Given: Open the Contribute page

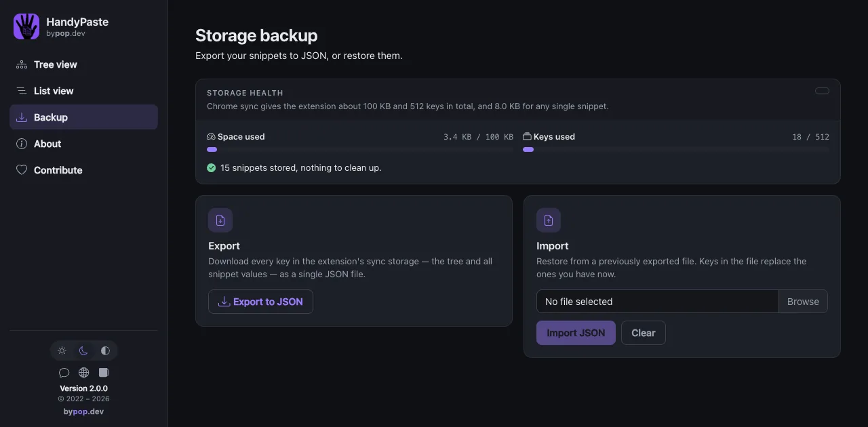Looking at the screenshot, I should click(x=83, y=170).
